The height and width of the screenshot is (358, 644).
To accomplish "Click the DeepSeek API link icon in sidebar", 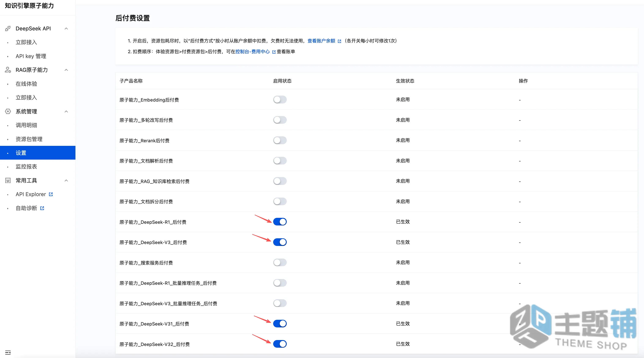I will [x=8, y=28].
